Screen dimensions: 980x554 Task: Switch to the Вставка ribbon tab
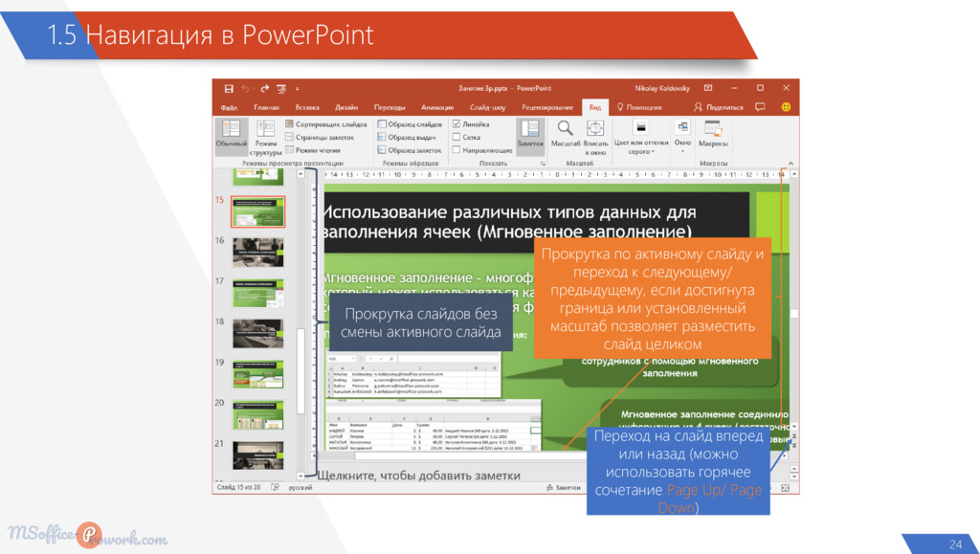click(x=307, y=107)
